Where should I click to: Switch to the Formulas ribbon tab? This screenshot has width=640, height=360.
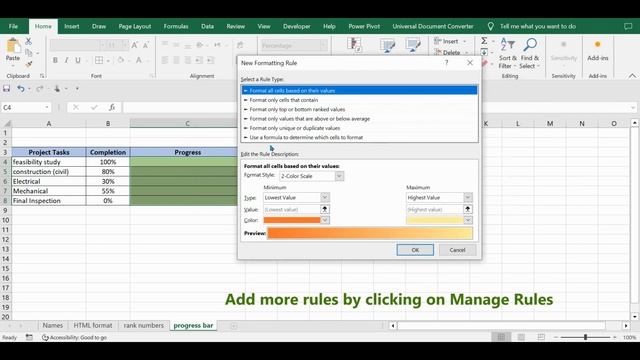pos(176,26)
